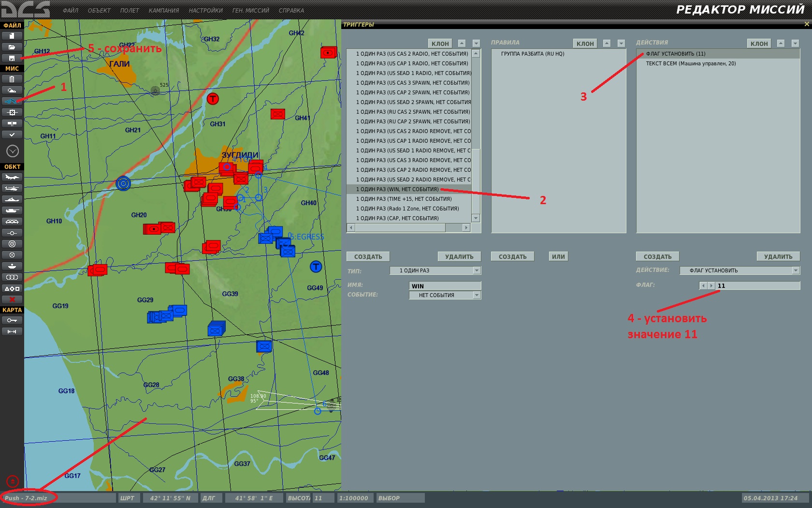The height and width of the screenshot is (508, 812).
Task: Select the triangle-diamond-square shapes tool
Action: (x=12, y=288)
